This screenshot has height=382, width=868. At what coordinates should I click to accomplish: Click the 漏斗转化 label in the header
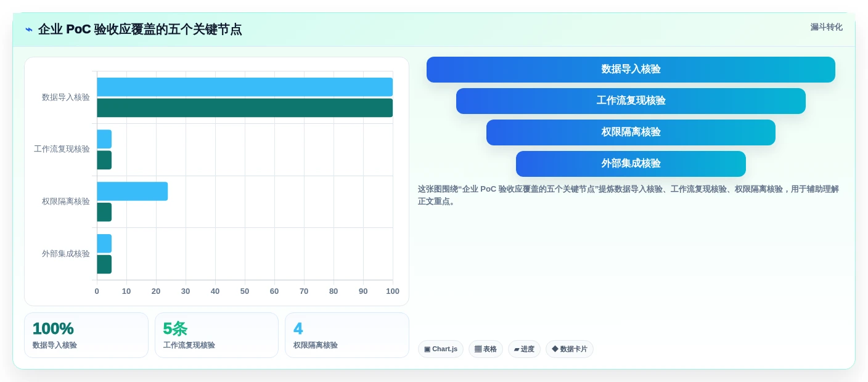[x=826, y=27]
